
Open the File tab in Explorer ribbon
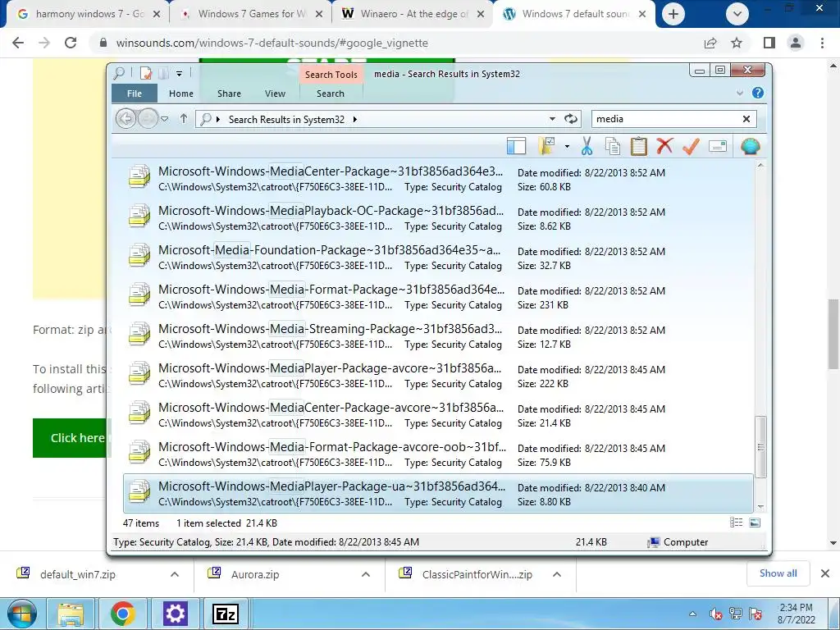point(135,94)
